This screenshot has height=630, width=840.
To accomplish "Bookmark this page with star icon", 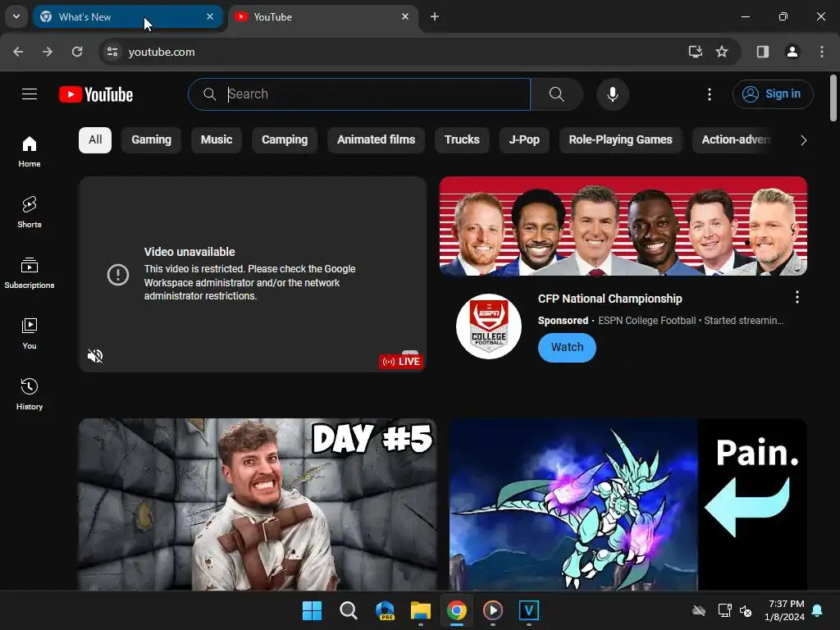I will click(x=722, y=52).
